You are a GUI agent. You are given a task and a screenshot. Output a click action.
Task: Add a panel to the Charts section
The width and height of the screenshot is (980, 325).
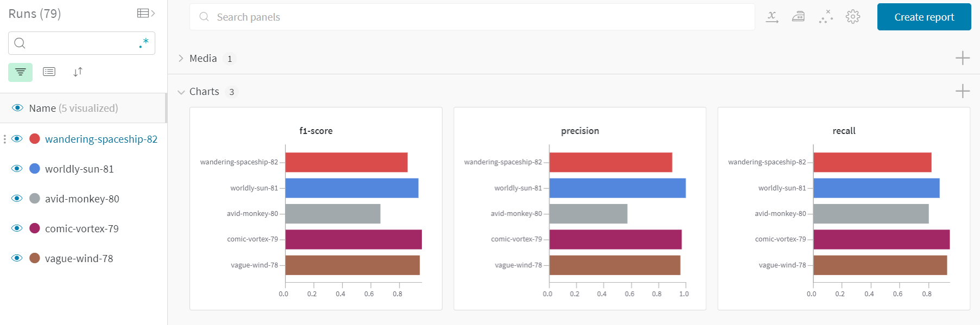click(962, 91)
